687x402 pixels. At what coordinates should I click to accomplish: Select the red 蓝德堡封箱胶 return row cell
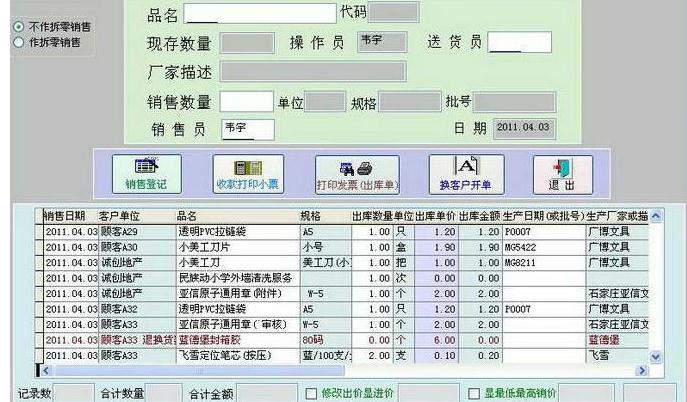click(x=238, y=340)
